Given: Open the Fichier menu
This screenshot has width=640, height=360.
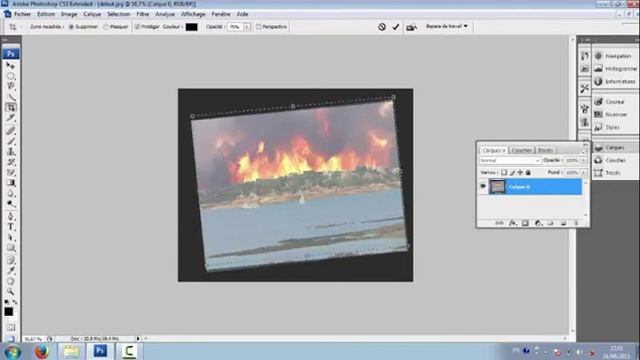Looking at the screenshot, I should coord(22,14).
